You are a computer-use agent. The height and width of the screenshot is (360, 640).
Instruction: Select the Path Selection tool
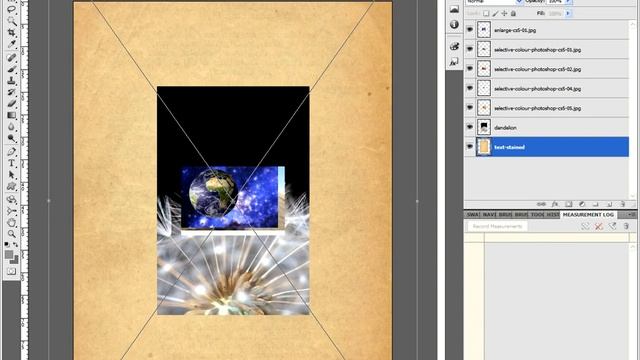[11, 175]
